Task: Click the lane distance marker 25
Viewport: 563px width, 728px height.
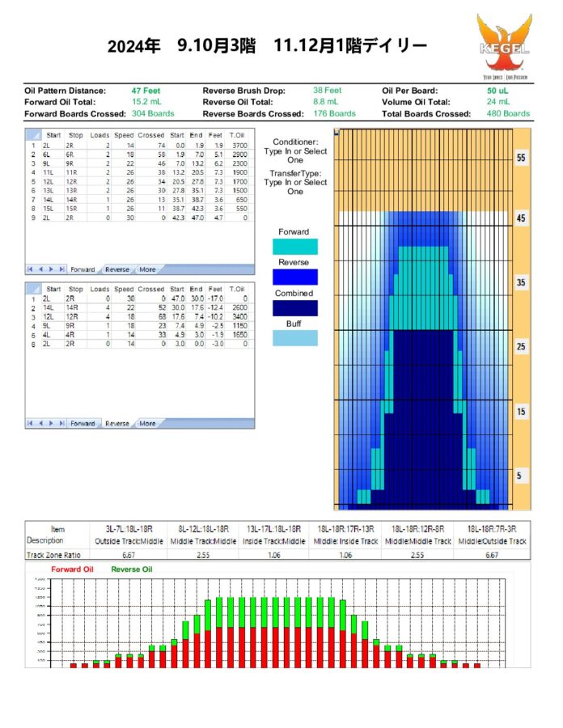Action: coord(521,346)
